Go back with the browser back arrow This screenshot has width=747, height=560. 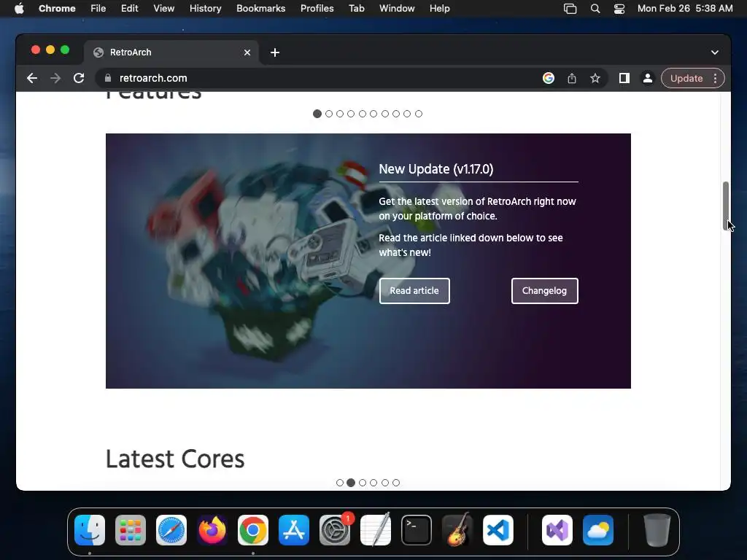(x=32, y=78)
